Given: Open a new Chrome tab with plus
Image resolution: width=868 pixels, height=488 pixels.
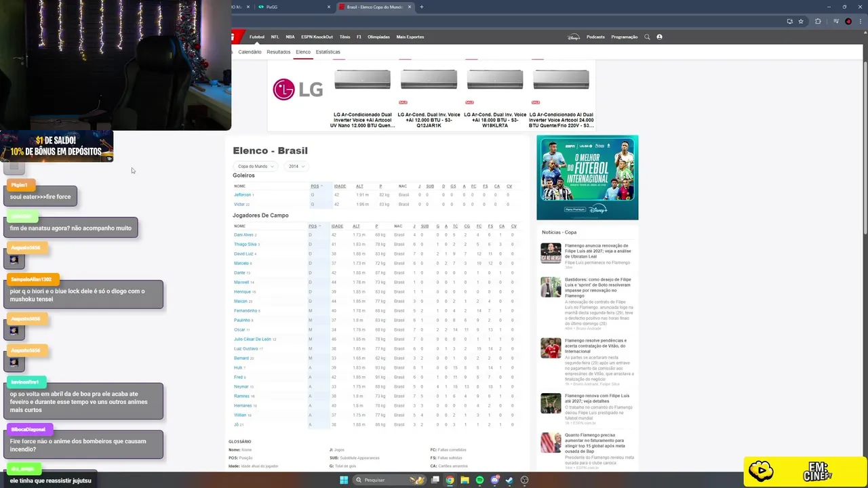Looking at the screenshot, I should (x=422, y=7).
